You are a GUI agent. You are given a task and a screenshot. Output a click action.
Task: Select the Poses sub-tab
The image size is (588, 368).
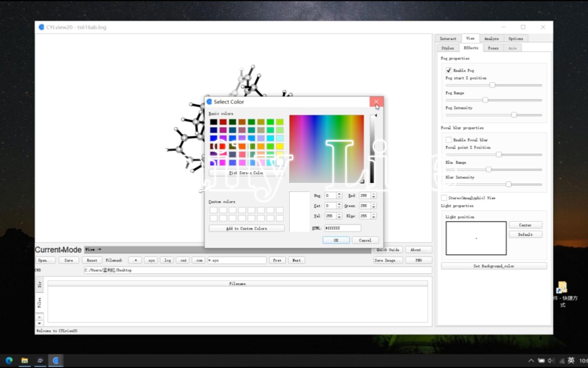point(493,48)
